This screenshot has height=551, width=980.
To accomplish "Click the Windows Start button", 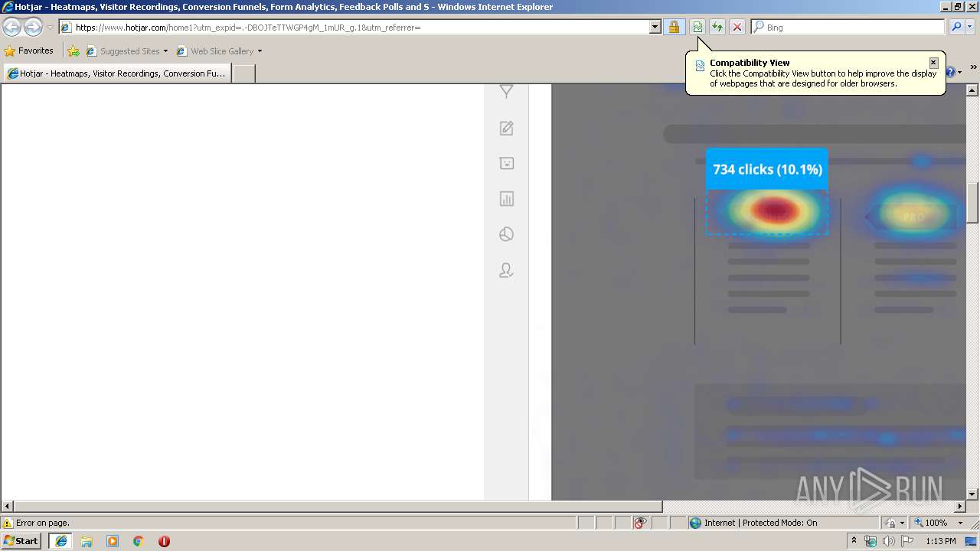I will (21, 541).
